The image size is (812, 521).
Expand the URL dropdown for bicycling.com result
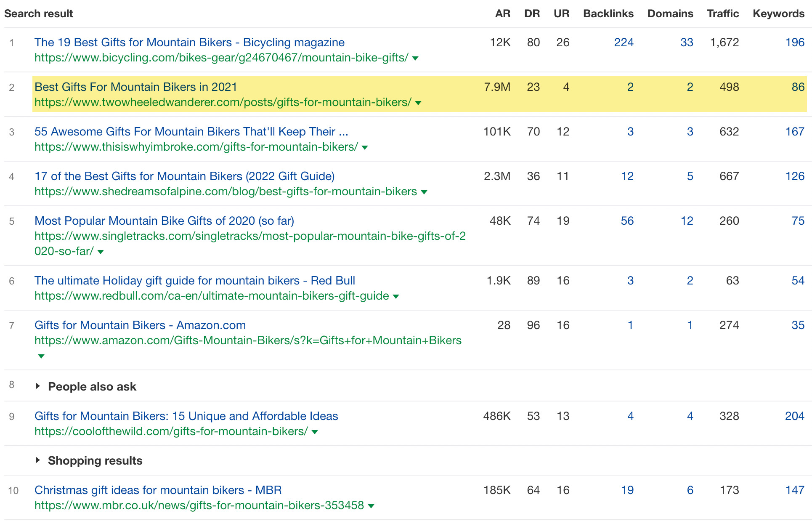415,58
